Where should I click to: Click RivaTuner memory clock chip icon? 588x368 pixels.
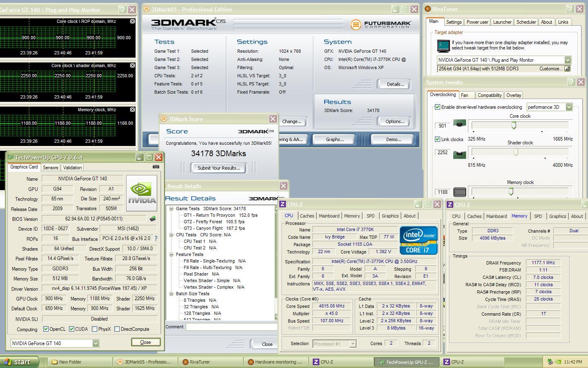click(x=460, y=192)
